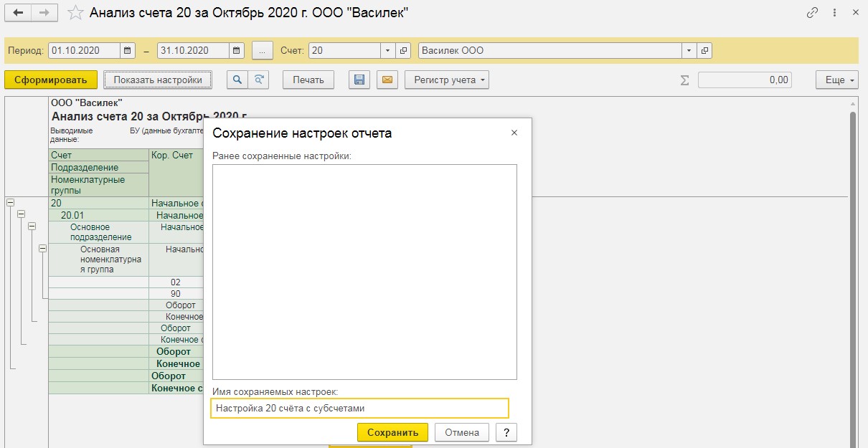
Task: Open the account 20 open-form icon
Action: coord(403,51)
